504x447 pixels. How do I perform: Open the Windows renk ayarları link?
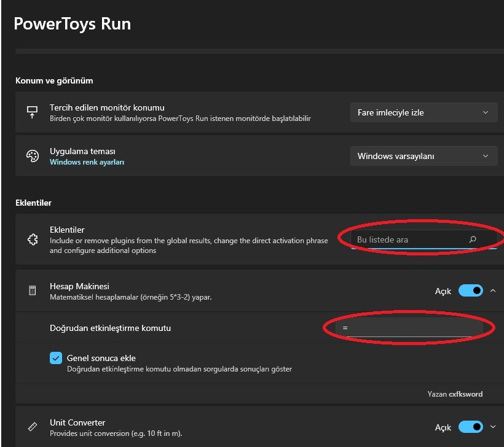point(87,162)
